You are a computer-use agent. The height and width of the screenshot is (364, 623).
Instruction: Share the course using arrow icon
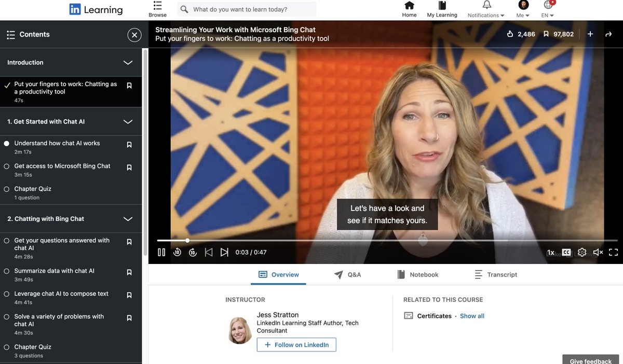pyautogui.click(x=608, y=34)
